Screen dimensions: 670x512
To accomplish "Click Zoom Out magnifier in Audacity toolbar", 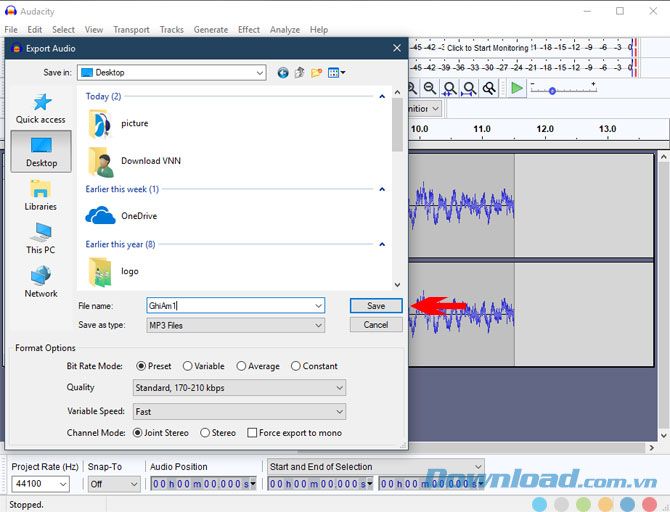I will tap(430, 88).
